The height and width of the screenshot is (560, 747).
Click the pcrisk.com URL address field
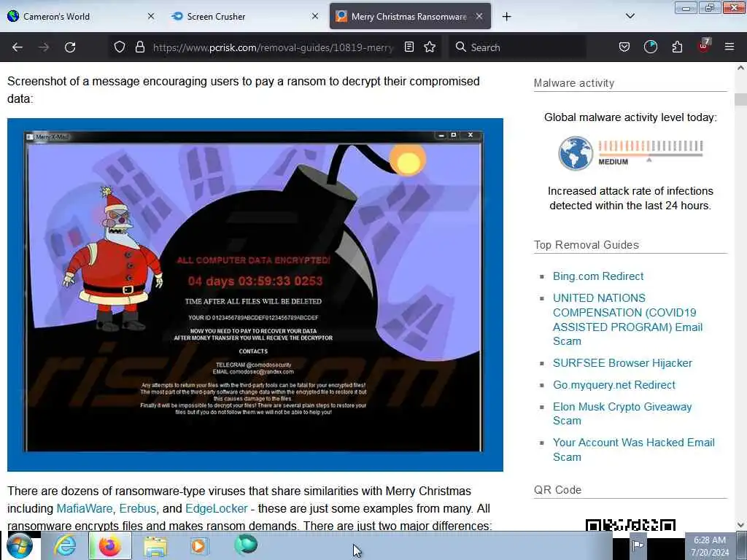click(273, 47)
